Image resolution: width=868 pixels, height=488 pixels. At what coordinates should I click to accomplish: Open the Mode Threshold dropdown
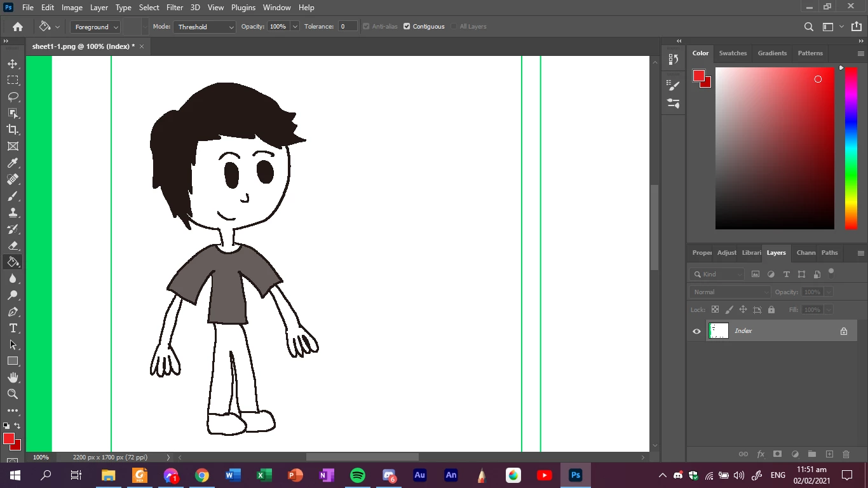205,27
